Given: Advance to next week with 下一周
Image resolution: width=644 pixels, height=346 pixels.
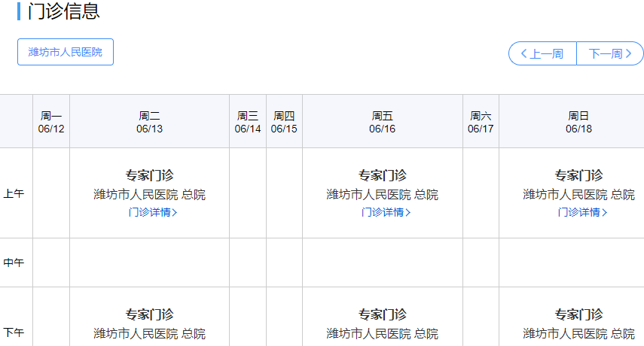Looking at the screenshot, I should pos(610,53).
